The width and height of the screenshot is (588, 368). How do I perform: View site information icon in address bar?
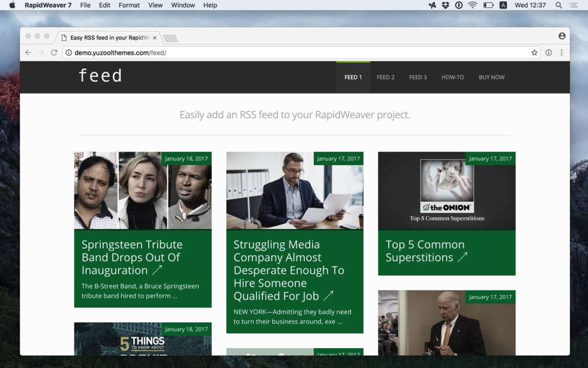(x=68, y=52)
